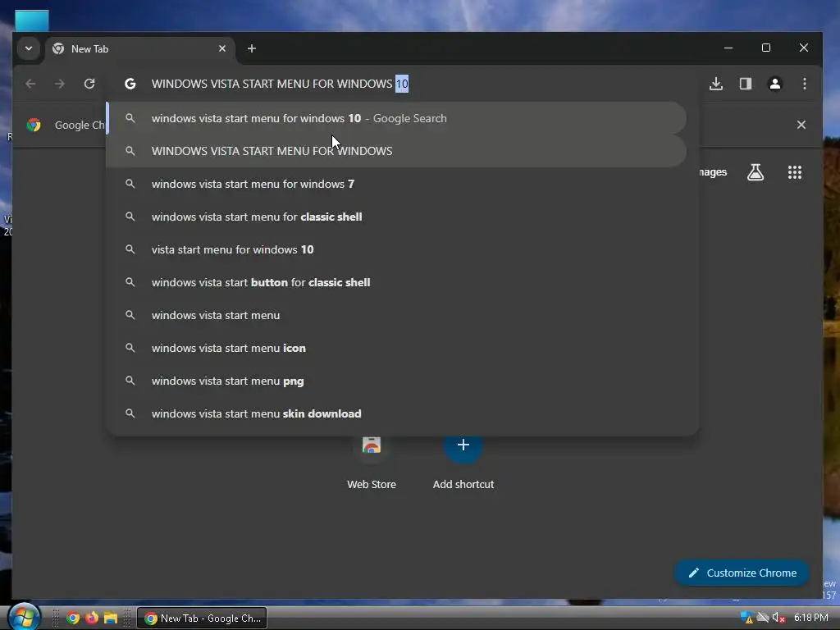Click the Google G icon in address bar
Screen dimensions: 840x630
(130, 84)
